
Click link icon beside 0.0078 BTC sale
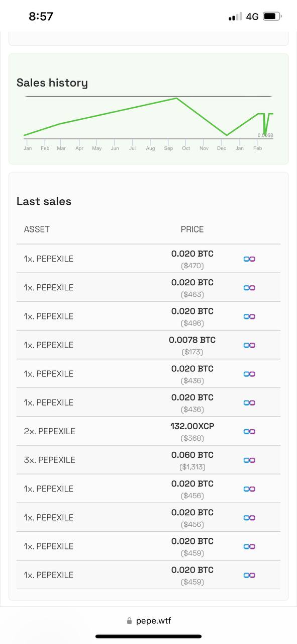249,345
